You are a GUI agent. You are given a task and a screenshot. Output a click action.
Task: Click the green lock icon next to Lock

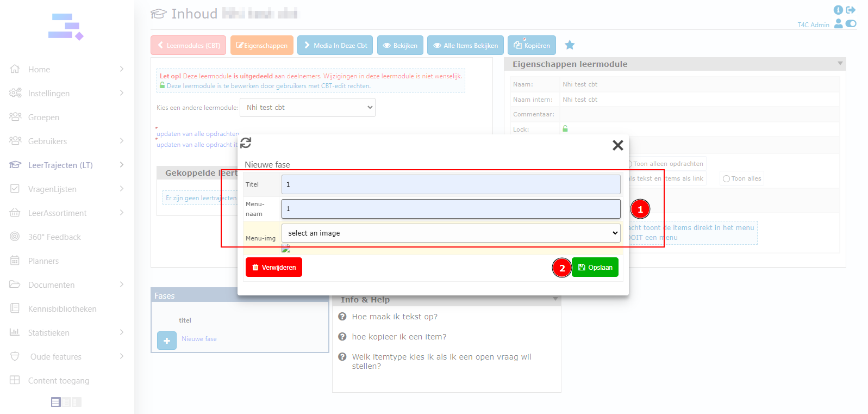565,129
